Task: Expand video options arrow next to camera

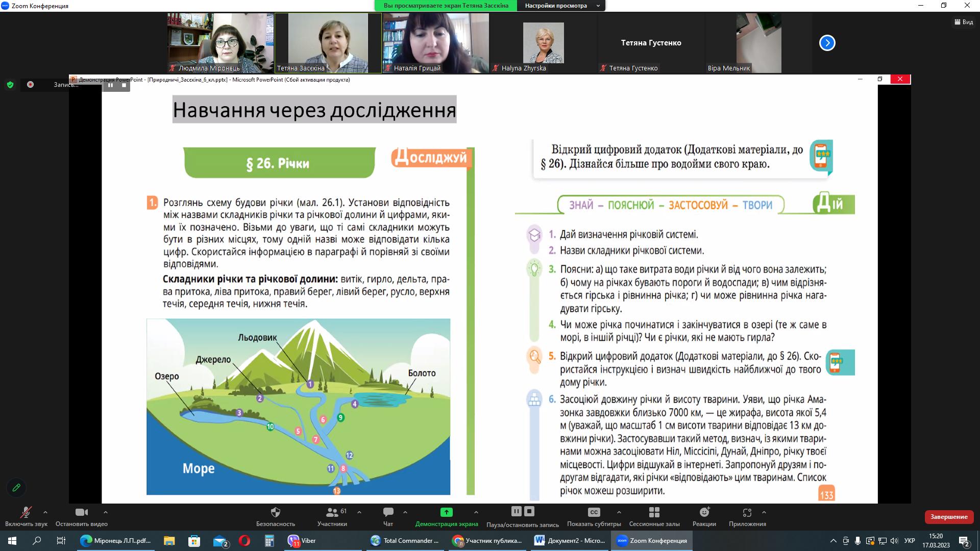Action: tap(106, 512)
